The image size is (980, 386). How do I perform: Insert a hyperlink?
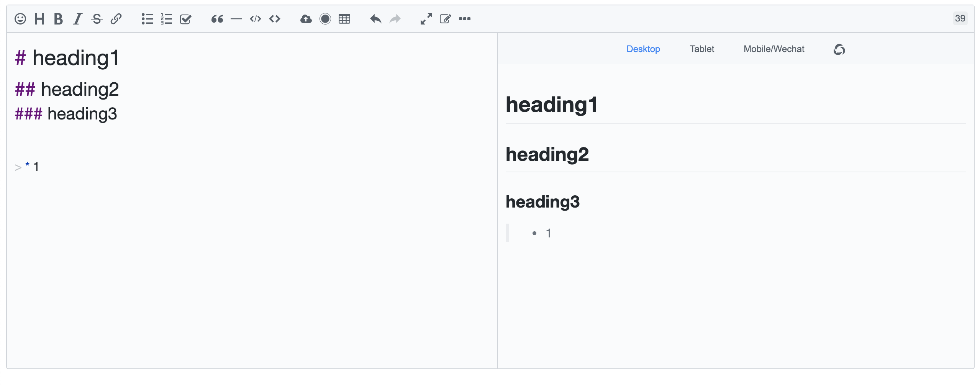[116, 19]
